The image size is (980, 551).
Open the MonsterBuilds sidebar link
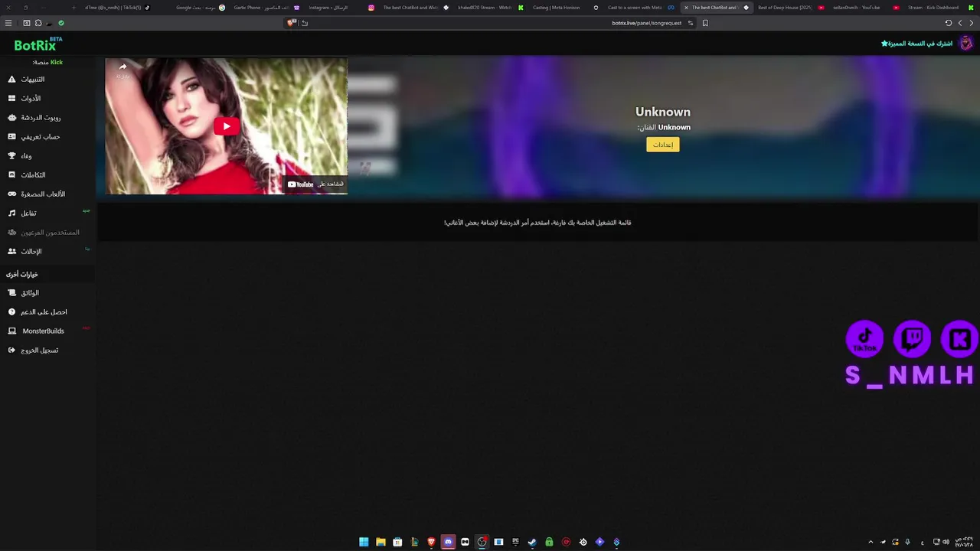(47, 331)
